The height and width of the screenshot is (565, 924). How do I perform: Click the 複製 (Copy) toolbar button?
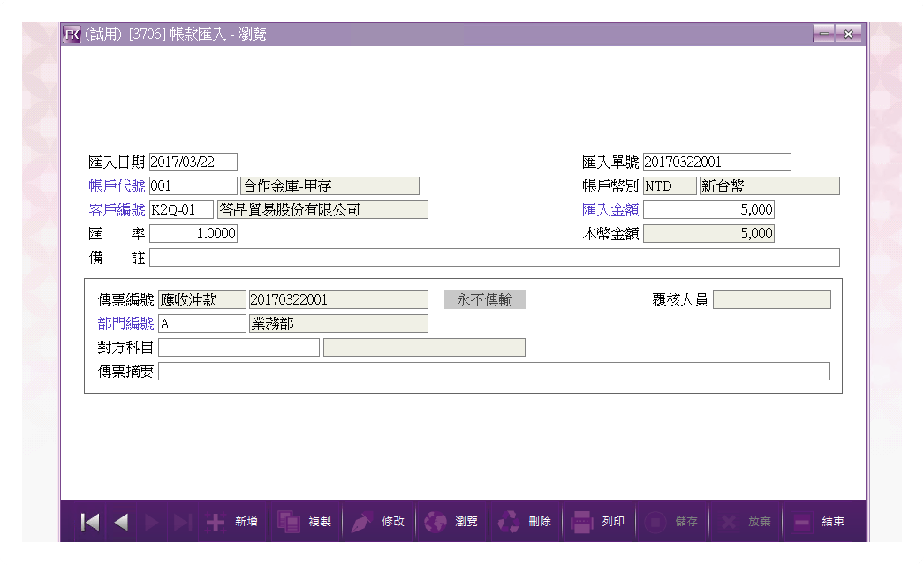click(x=305, y=522)
